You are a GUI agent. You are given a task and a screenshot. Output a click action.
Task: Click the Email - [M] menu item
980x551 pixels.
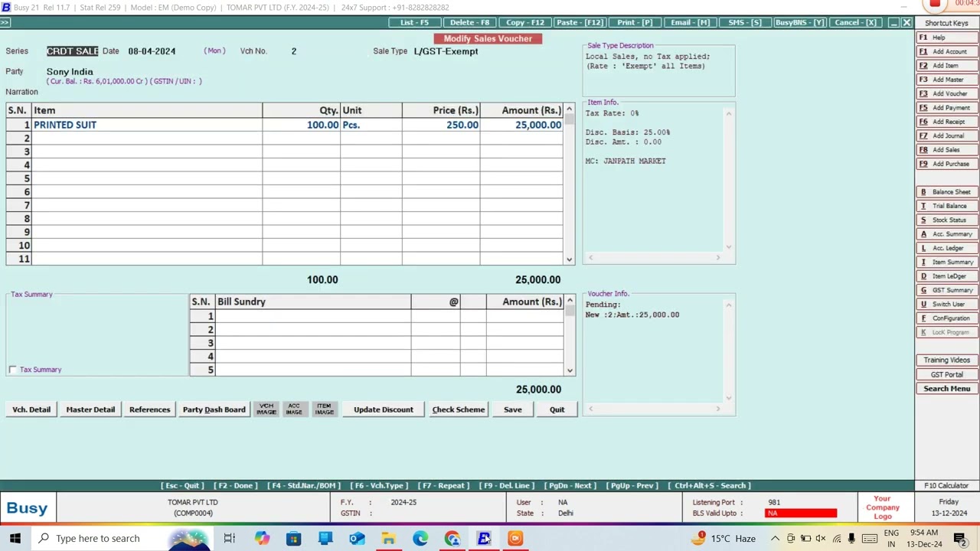[691, 23]
